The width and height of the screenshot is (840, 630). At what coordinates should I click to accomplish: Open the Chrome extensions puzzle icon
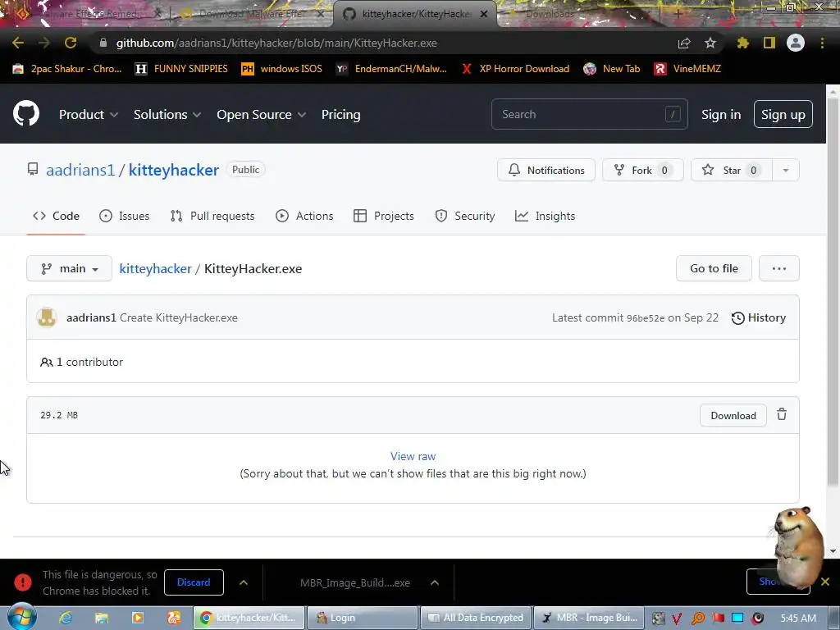(743, 43)
